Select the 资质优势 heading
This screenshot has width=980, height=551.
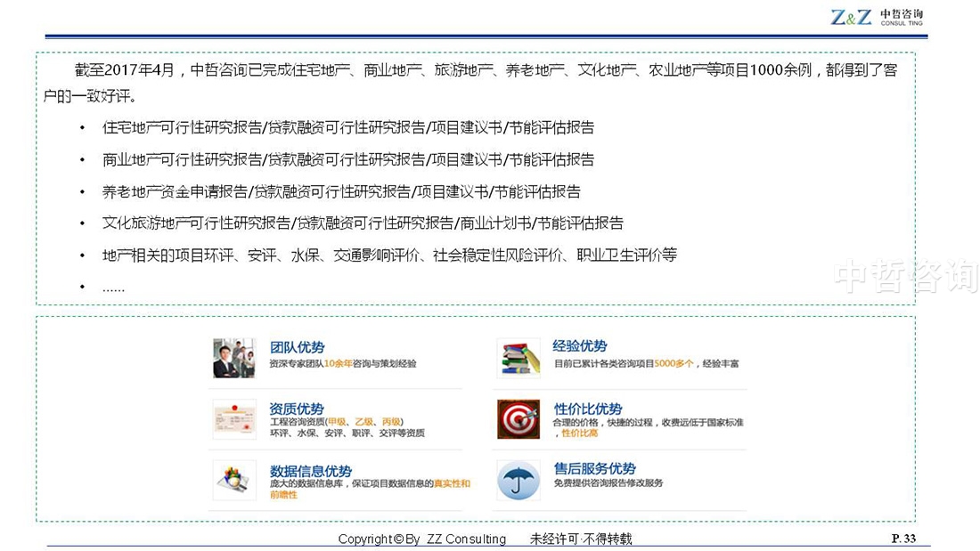(x=297, y=409)
